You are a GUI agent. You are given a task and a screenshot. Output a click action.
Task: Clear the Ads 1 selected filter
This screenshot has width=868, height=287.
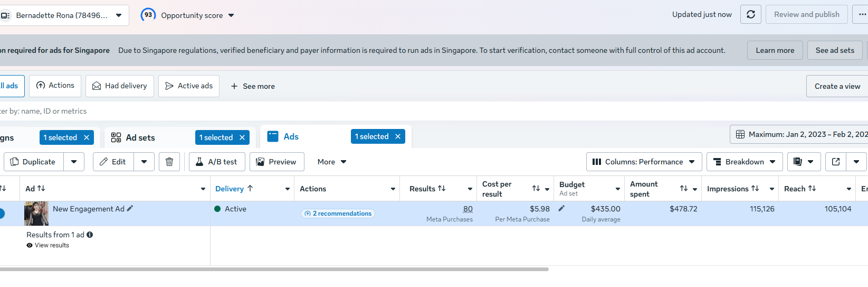[x=398, y=136]
